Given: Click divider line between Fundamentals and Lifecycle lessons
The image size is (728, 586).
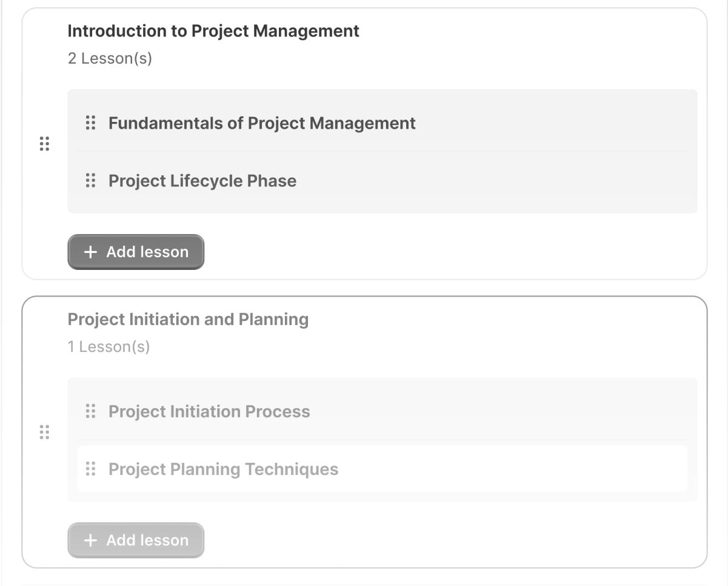Looking at the screenshot, I should (x=382, y=152).
